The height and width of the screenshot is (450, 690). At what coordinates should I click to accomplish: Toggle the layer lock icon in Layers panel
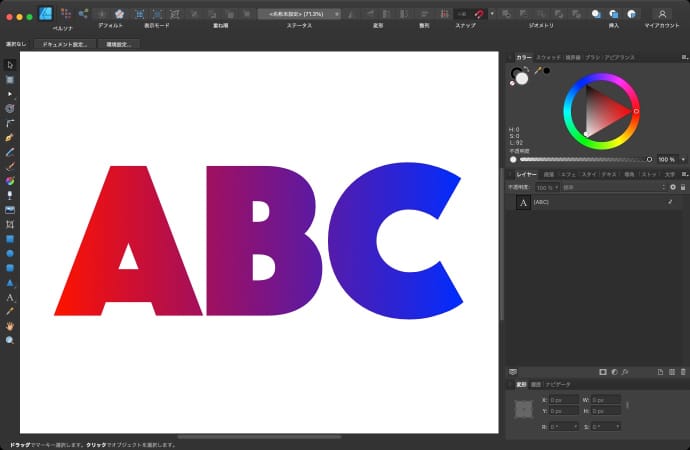684,187
